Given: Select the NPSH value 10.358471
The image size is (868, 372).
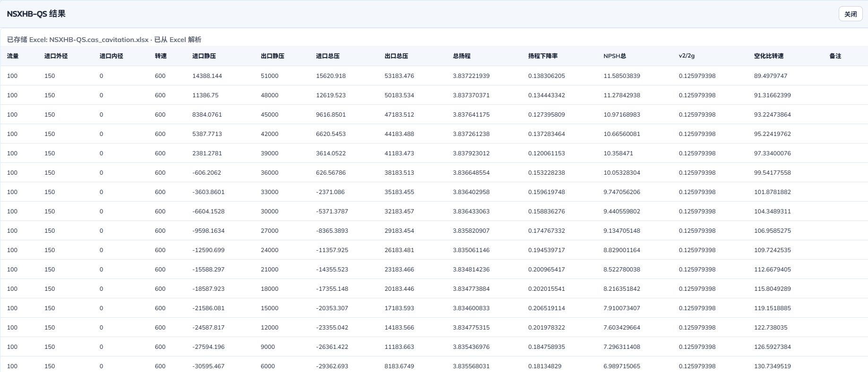Looking at the screenshot, I should (x=618, y=153).
